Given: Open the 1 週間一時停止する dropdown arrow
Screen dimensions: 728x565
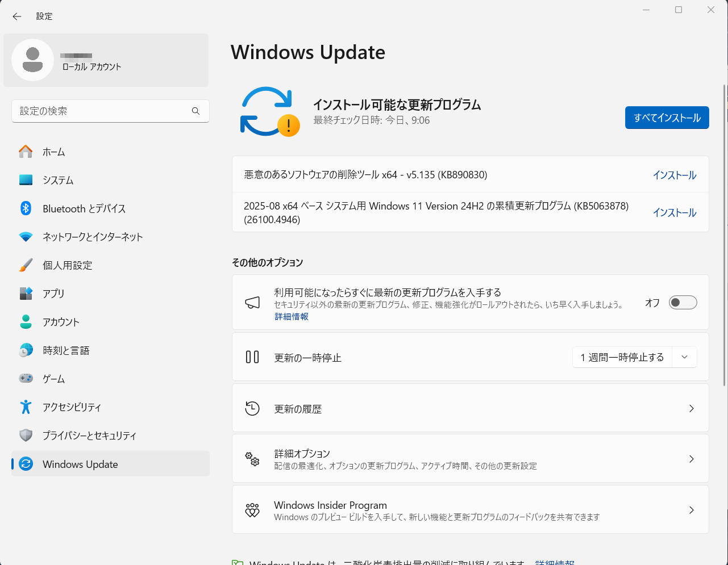Looking at the screenshot, I should pyautogui.click(x=684, y=357).
